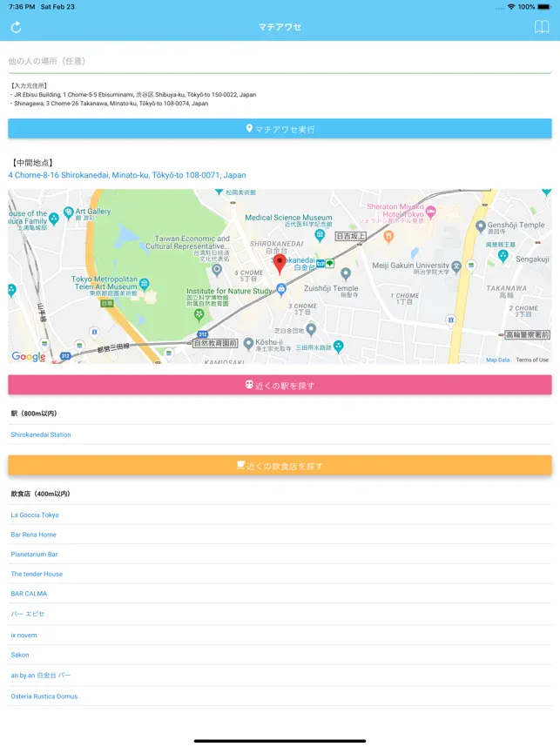Viewport: 560px width, 747px height.
Task: Click the red location pin on map
Action: click(280, 264)
